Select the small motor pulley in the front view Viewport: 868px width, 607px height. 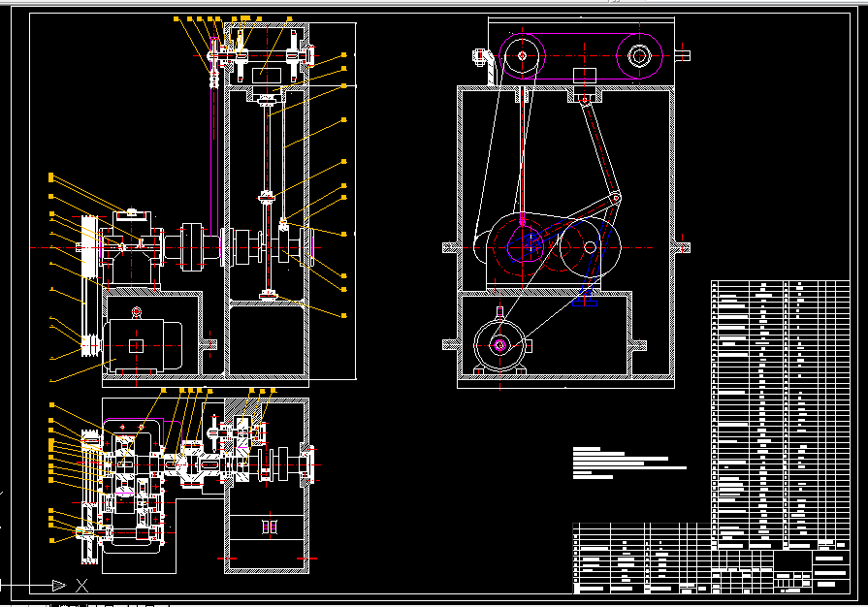pyautogui.click(x=89, y=345)
